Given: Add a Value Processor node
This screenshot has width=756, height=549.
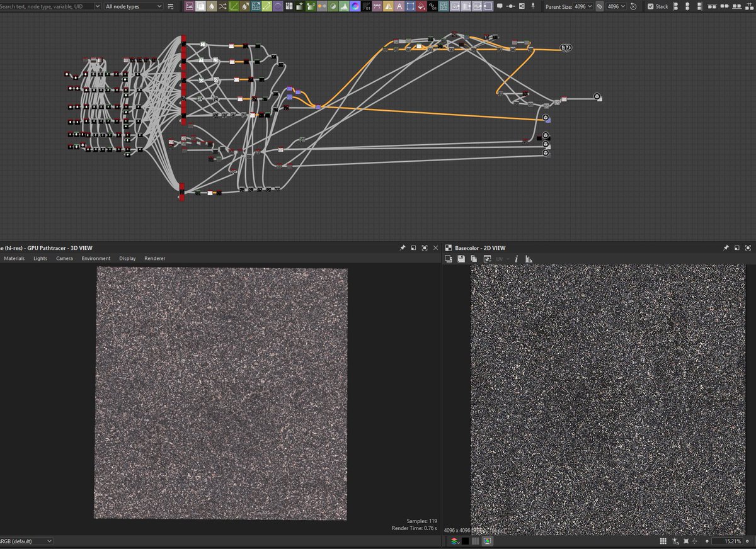Looking at the screenshot, I should point(432,6).
